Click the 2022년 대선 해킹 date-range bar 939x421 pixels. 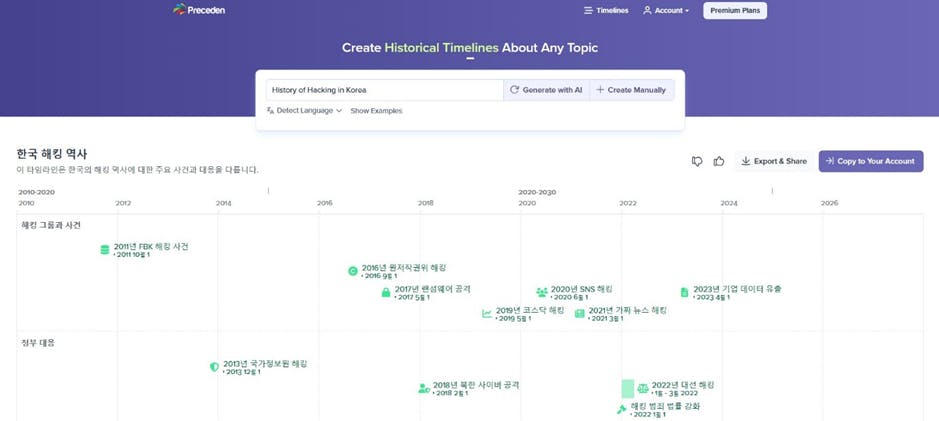coord(628,389)
